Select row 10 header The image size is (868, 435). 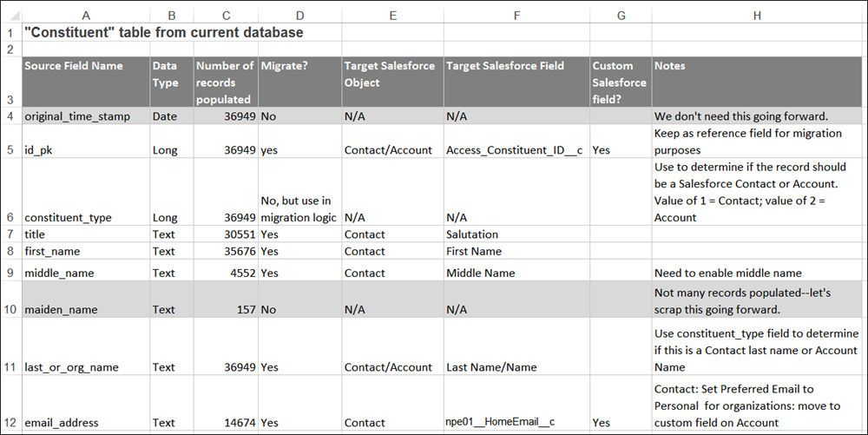coord(11,300)
